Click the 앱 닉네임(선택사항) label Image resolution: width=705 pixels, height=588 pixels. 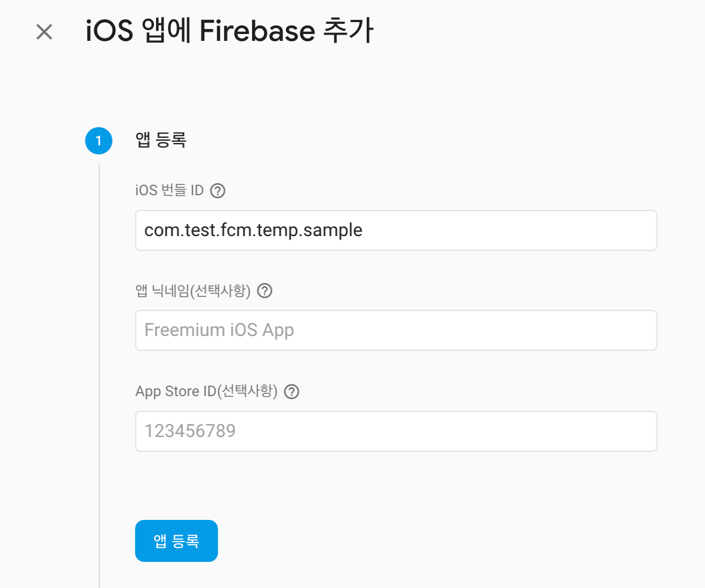[193, 291]
